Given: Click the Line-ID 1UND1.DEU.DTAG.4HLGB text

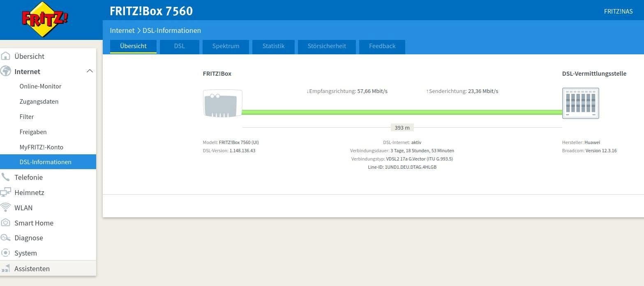Looking at the screenshot, I should [402, 167].
